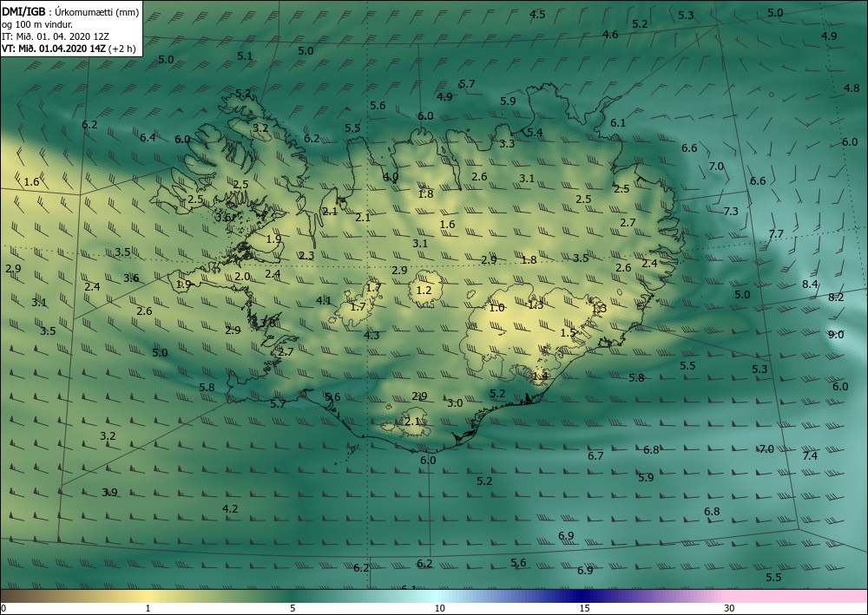Click the 'IT: Mið. 01. 04. 2020 12Z' line
This screenshot has width=868, height=615.
[56, 36]
